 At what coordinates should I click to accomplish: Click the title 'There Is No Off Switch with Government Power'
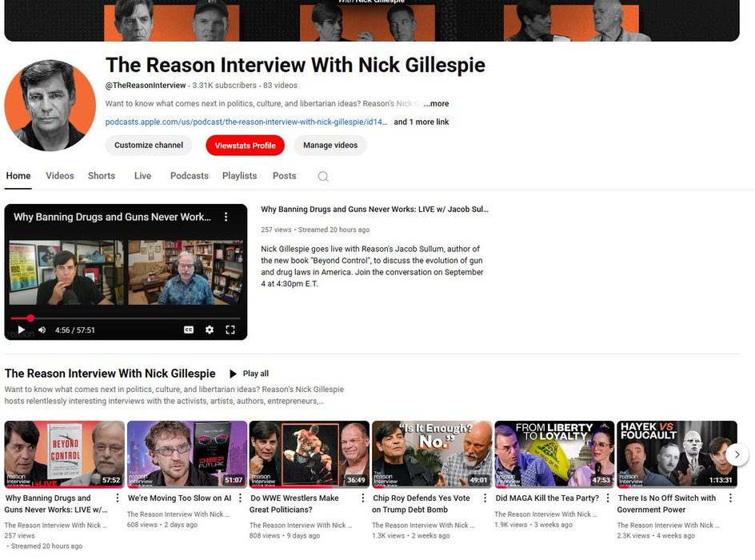(666, 504)
